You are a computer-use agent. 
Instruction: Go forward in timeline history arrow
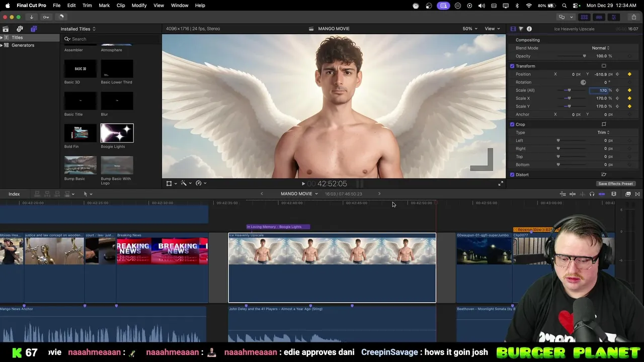379,194
